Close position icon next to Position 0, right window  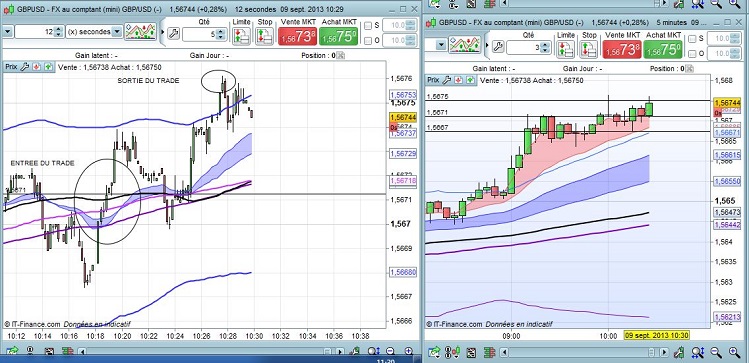[x=688, y=69]
